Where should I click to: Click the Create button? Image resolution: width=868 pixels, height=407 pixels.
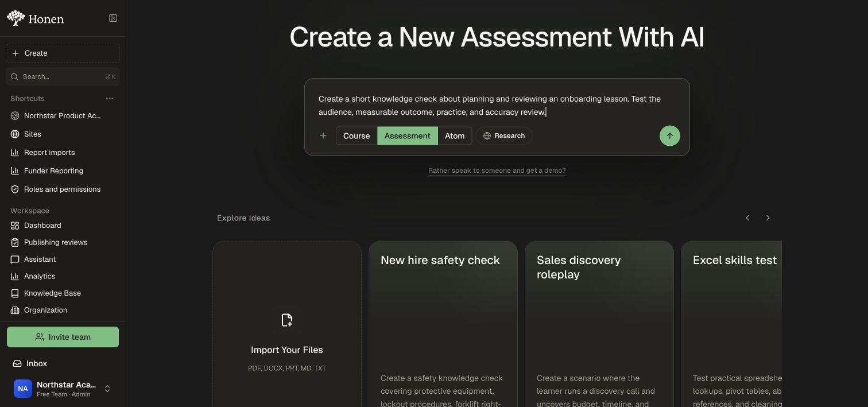(63, 53)
